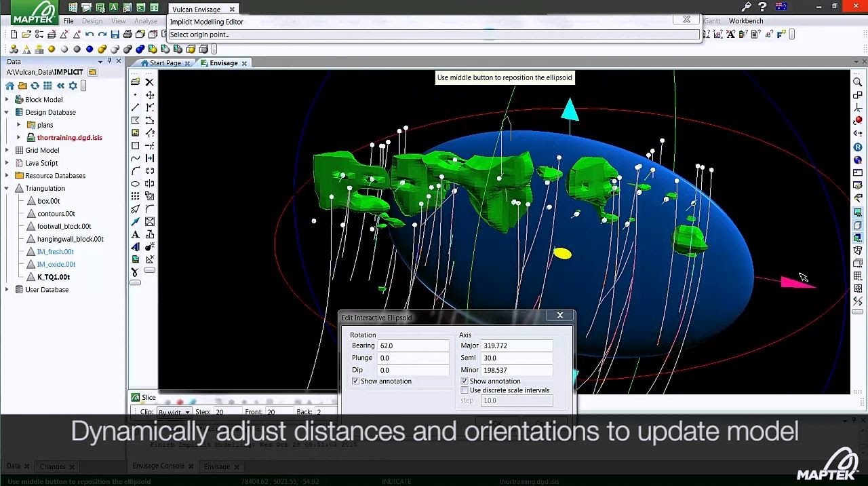
Task: Open the Workbench menu
Action: 746,21
